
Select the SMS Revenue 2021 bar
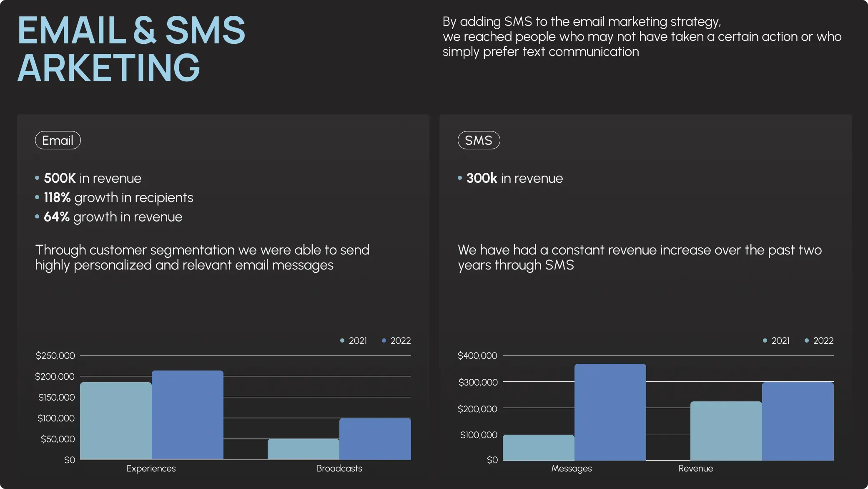click(x=726, y=431)
